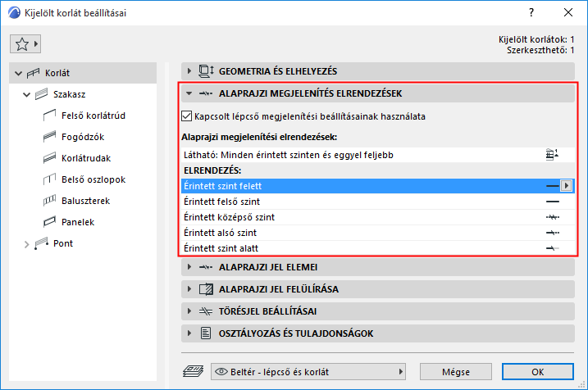Collapse the Alaprajzi megjelenítés elrendezések panel
Screen dimensions: 588x390
pyautogui.click(x=189, y=93)
